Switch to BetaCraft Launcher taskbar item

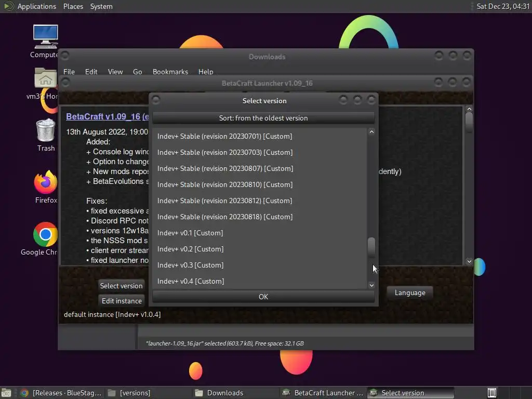[323, 393]
